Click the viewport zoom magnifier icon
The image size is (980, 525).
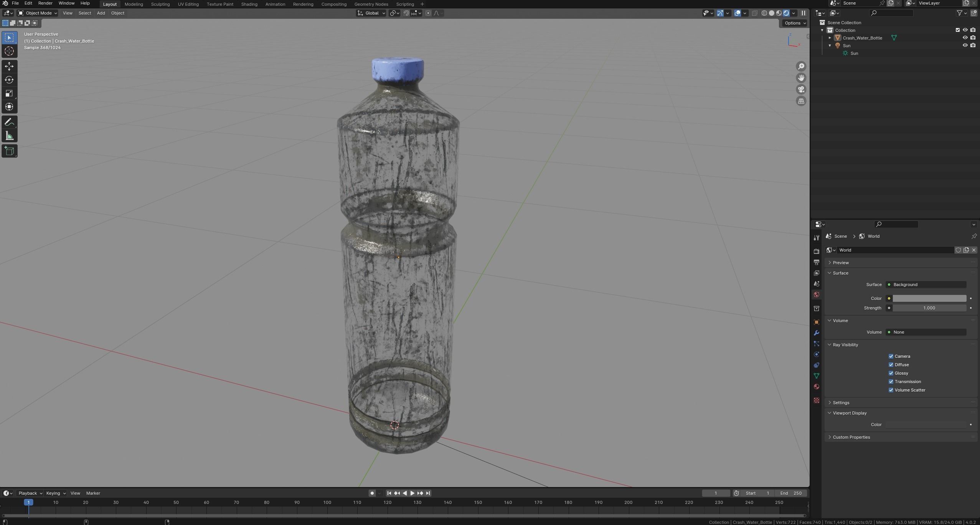pos(801,66)
